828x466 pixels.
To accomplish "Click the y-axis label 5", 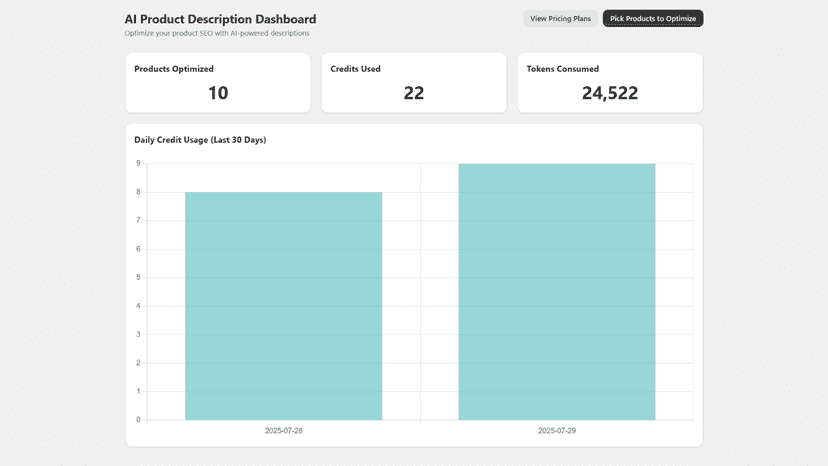I will coord(138,277).
